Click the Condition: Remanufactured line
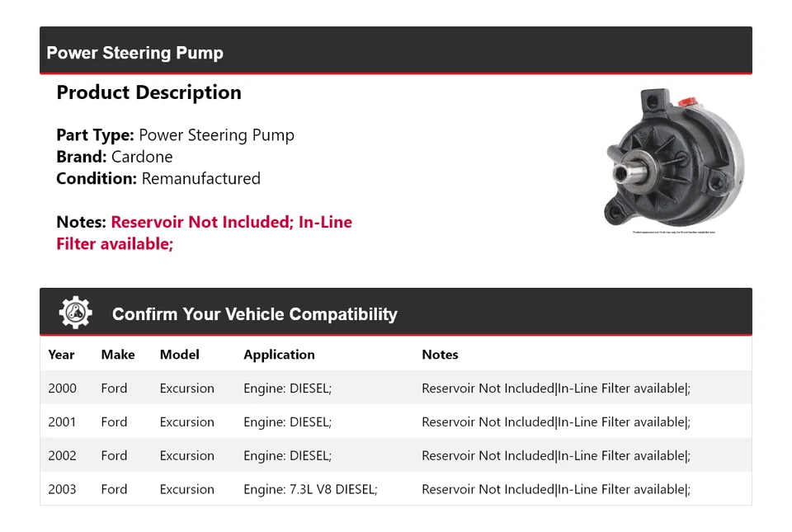This screenshot has width=792, height=532. (x=158, y=178)
